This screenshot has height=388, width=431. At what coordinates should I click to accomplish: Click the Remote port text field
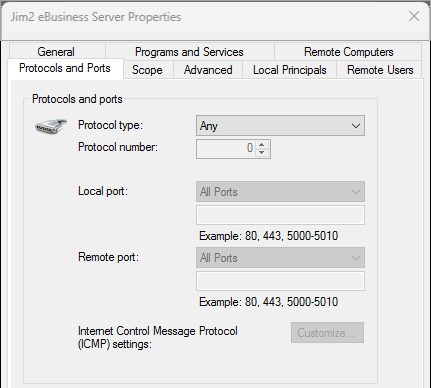[280, 281]
